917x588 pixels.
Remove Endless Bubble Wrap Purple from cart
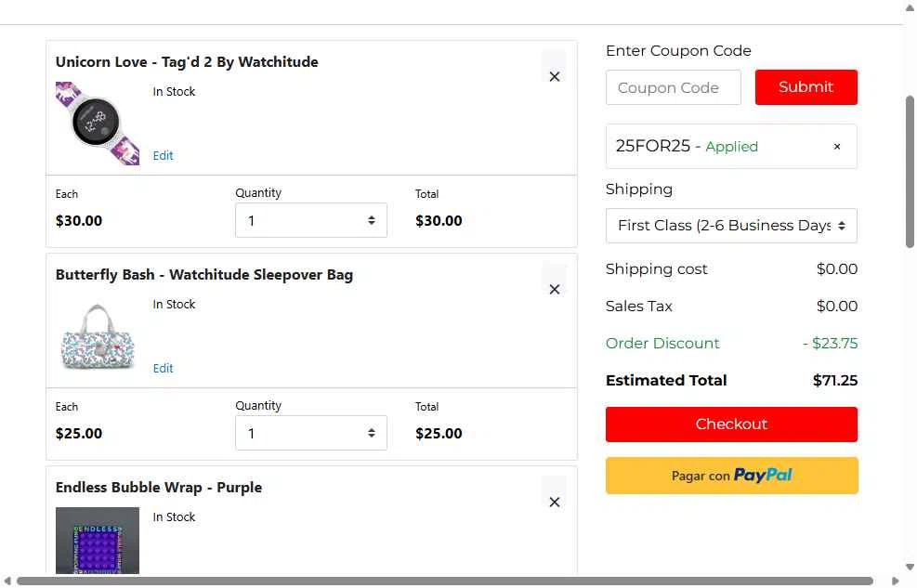pos(555,503)
